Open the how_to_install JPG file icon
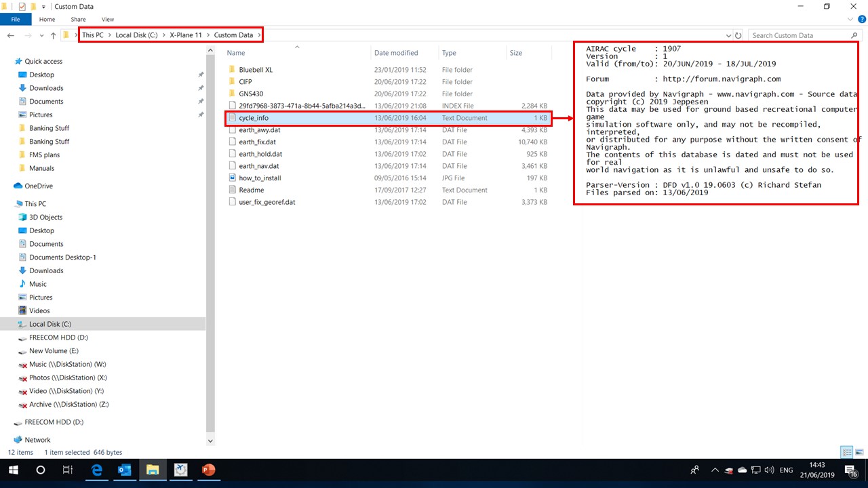The height and width of the screenshot is (488, 868). [x=232, y=178]
